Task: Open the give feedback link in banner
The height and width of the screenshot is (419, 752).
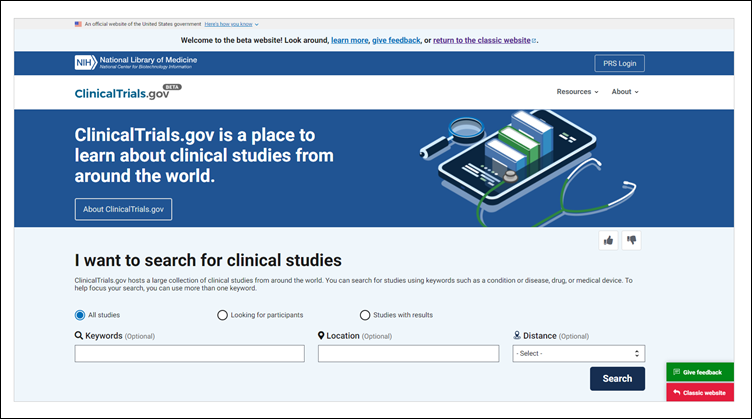Action: 396,40
